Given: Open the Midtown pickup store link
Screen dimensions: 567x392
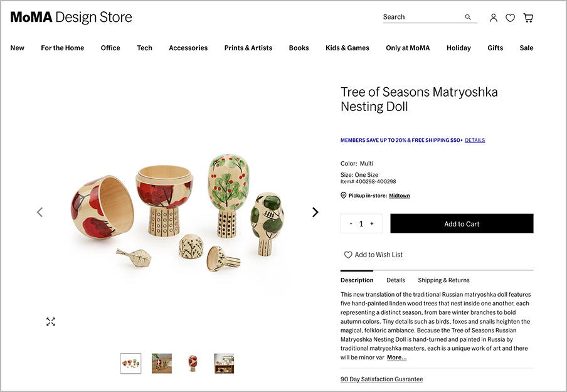Looking at the screenshot, I should pyautogui.click(x=399, y=196).
